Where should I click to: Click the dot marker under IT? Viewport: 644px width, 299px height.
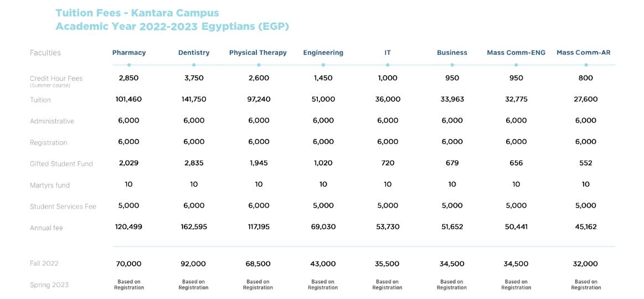coord(388,65)
